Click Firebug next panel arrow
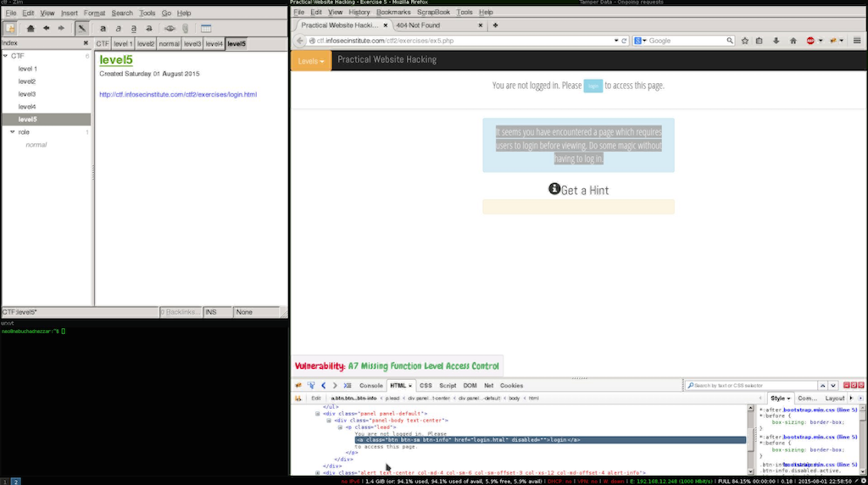Screen dimensions: 868x485 coord(334,386)
